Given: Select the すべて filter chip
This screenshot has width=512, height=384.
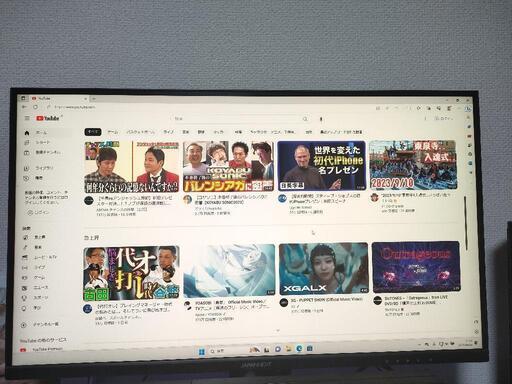Looking at the screenshot, I should pyautogui.click(x=93, y=132).
